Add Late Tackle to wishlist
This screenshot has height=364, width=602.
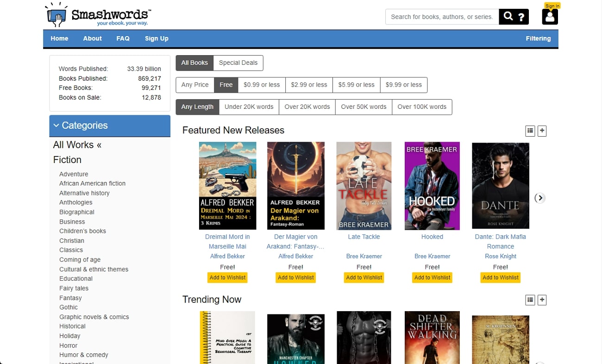click(364, 277)
